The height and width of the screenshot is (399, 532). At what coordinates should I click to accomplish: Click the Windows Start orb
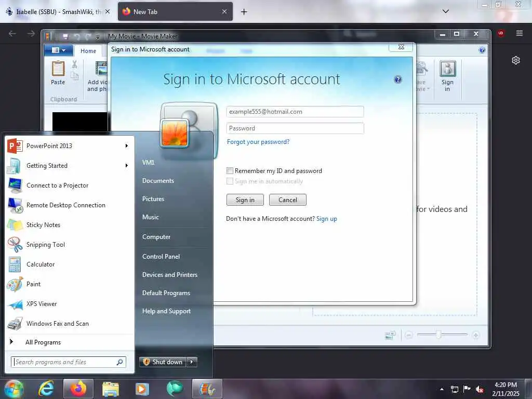click(x=14, y=389)
